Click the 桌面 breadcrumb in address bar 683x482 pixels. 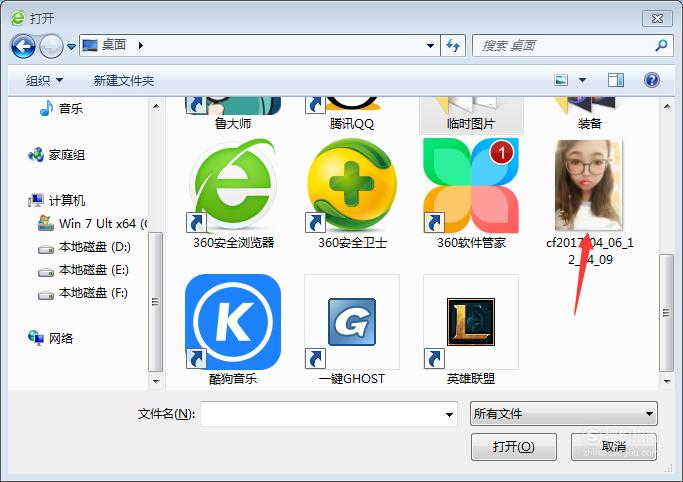pos(114,45)
